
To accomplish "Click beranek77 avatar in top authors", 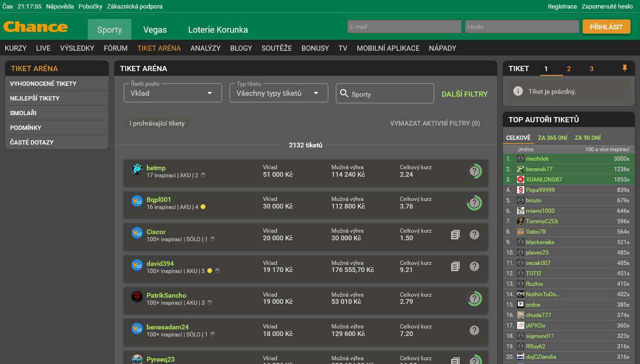I will 520,169.
